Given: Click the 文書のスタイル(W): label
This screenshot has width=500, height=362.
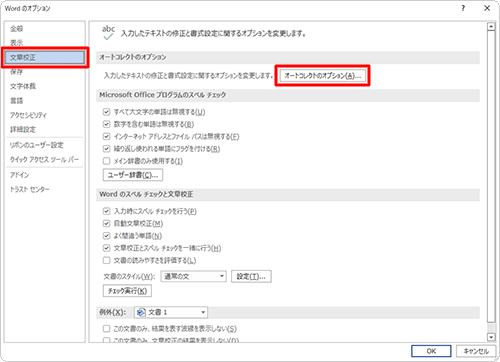Looking at the screenshot, I should coord(130,277).
